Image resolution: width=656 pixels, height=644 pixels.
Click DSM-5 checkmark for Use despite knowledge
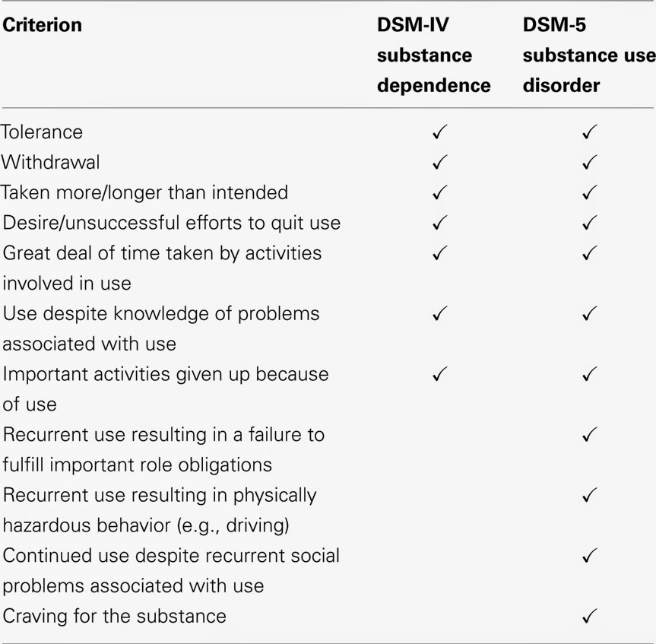tap(589, 313)
